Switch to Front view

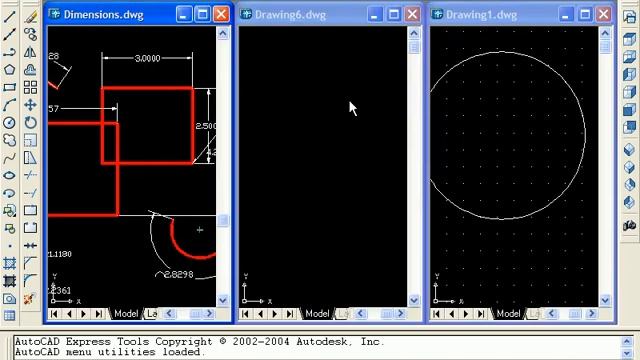[629, 109]
